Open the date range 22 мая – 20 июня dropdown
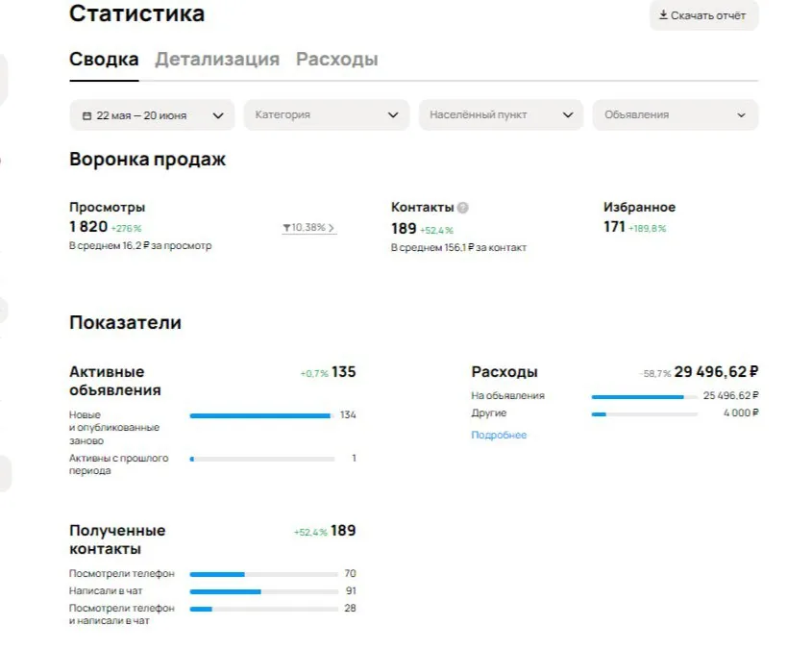The image size is (812, 650). [152, 115]
